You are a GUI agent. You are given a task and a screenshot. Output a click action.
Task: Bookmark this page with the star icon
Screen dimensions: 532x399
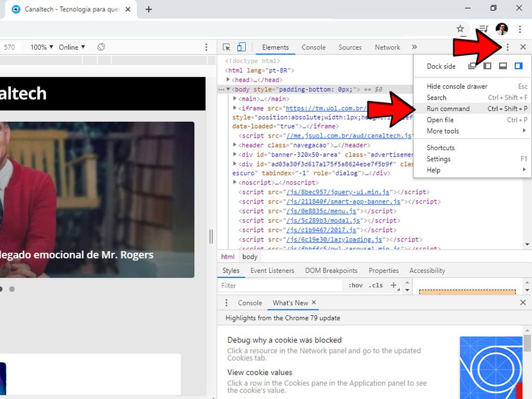[460, 29]
